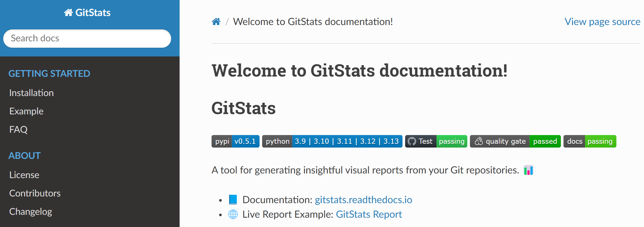Click the View page source link
The image size is (644, 227).
602,22
